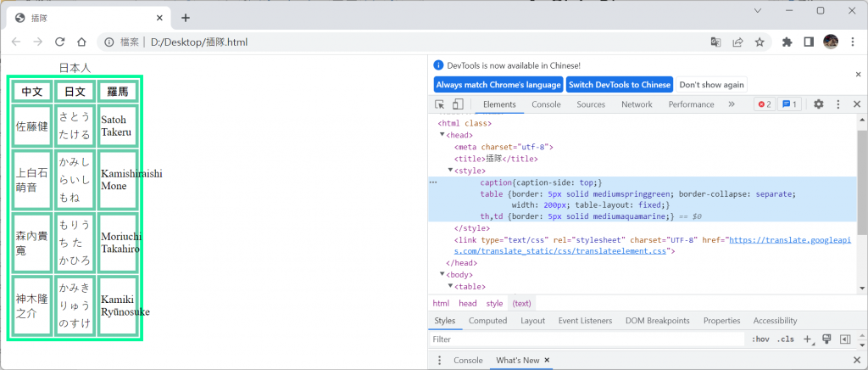Open the drawer three-dot menu
The width and height of the screenshot is (868, 370).
click(440, 361)
